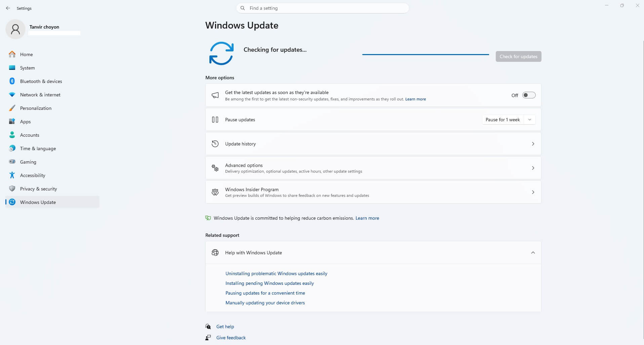Click the Time & language globe icon
644x345 pixels.
coord(12,148)
